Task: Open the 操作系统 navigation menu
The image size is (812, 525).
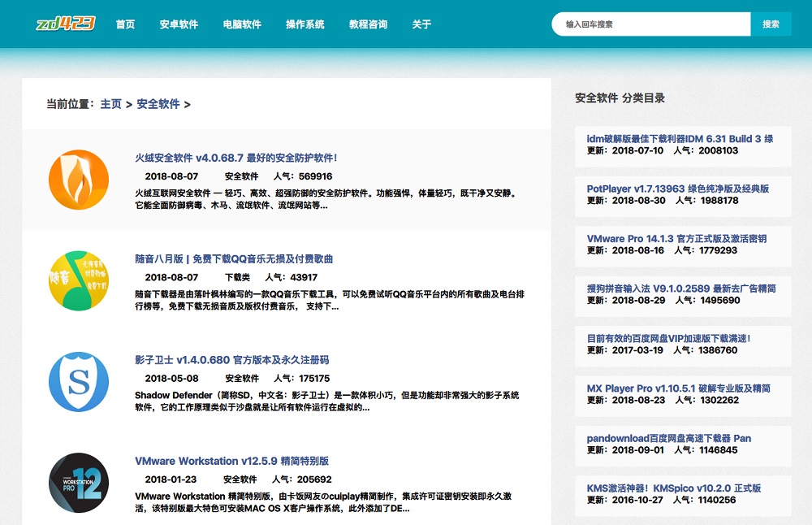Action: [305, 24]
